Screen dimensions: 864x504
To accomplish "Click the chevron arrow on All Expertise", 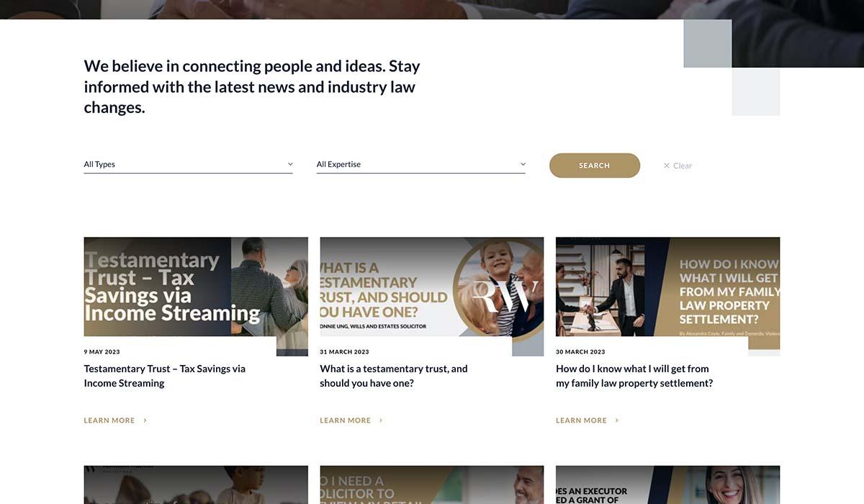I will (523, 164).
